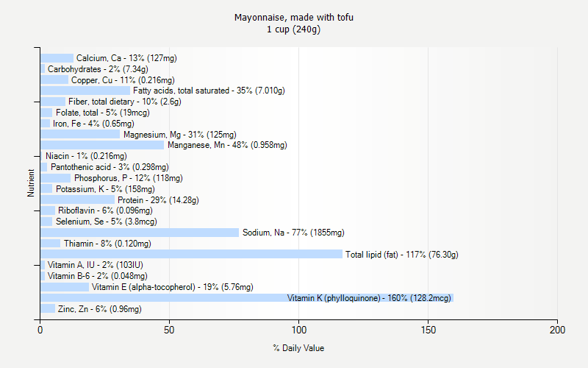Select the Sodium, Na - 77% label
588x368 pixels.
(293, 233)
